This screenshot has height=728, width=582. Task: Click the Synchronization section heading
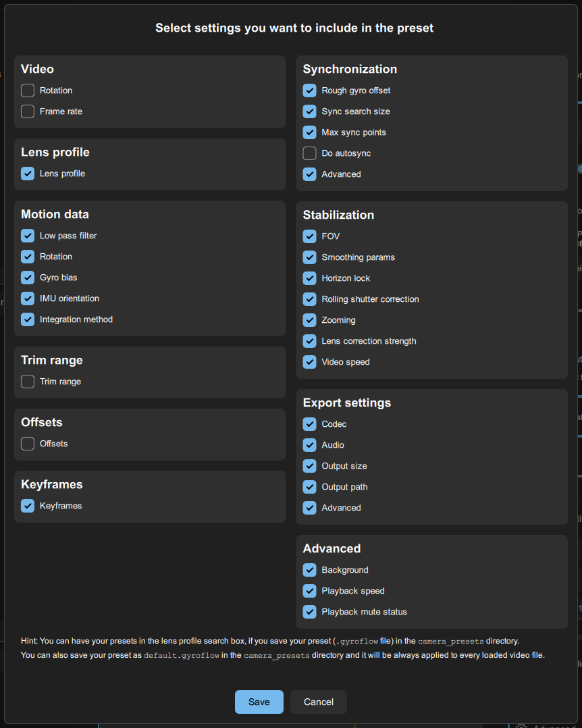click(x=350, y=69)
